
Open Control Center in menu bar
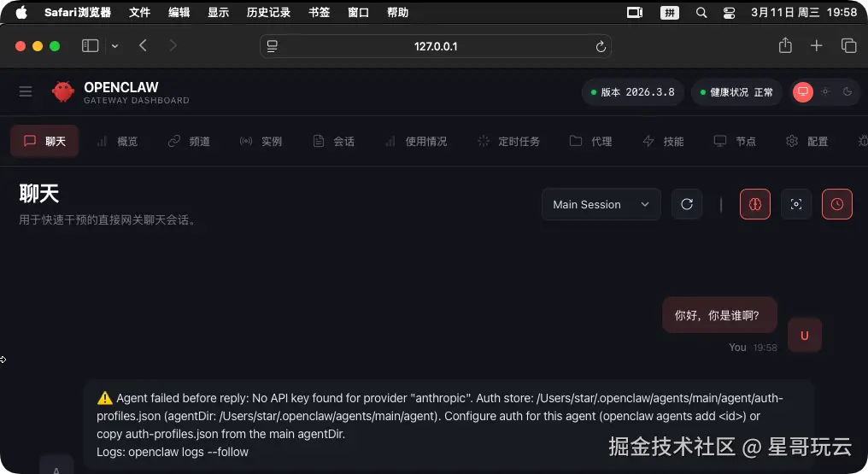729,12
